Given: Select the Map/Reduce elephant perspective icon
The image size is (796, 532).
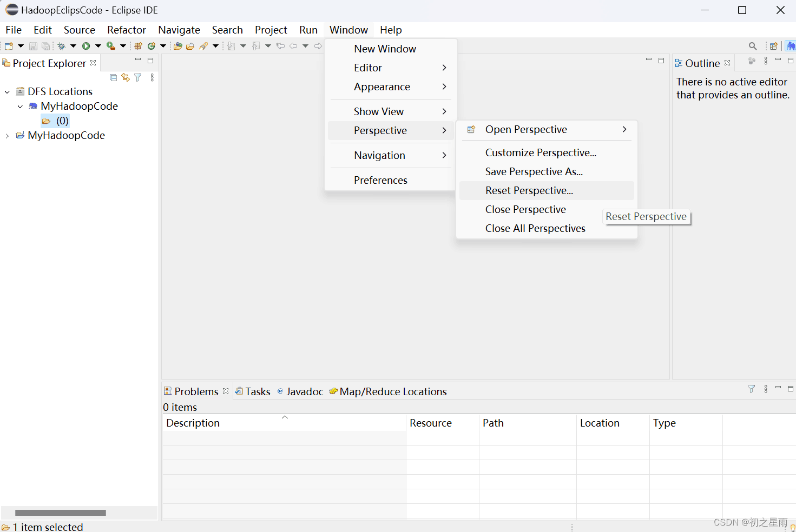Looking at the screenshot, I should point(791,46).
